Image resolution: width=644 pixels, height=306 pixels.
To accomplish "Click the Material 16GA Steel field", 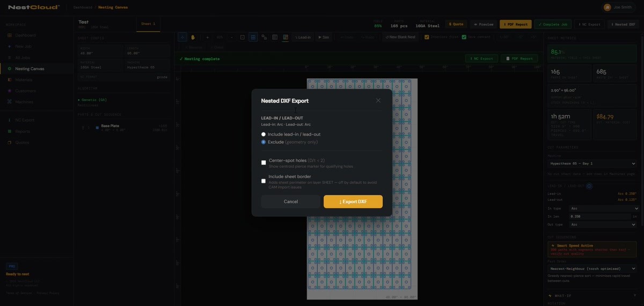I will pos(101,65).
